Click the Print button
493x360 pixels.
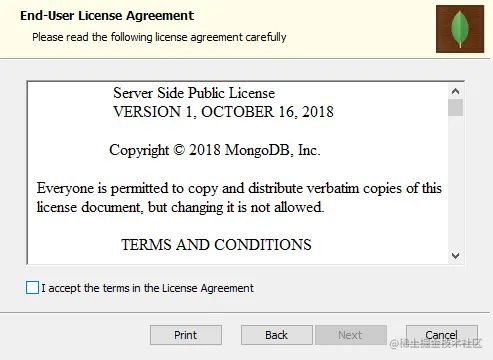point(186,335)
